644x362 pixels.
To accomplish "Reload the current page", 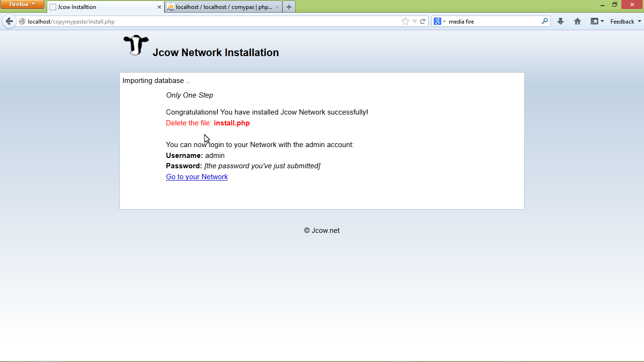I will coord(423,21).
